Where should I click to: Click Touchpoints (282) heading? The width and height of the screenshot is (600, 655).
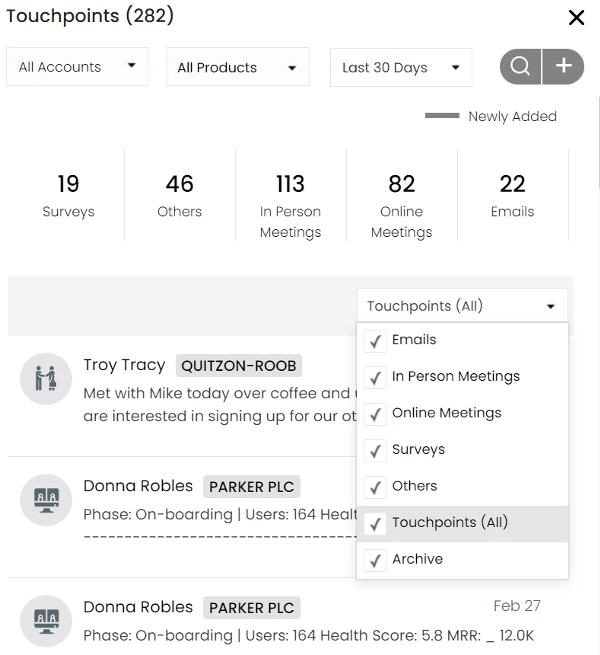click(x=90, y=16)
